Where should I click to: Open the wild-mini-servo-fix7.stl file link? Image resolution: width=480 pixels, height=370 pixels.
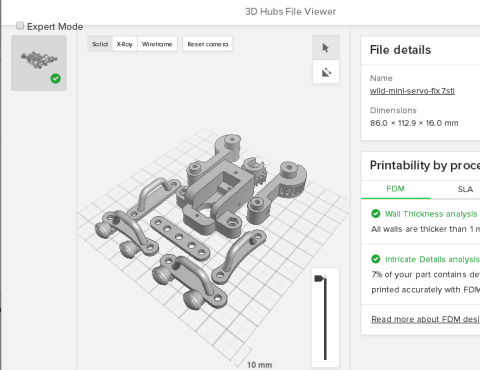point(412,91)
